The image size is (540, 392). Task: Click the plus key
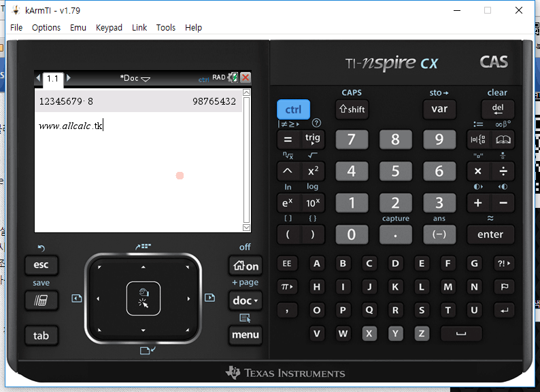[478, 202]
